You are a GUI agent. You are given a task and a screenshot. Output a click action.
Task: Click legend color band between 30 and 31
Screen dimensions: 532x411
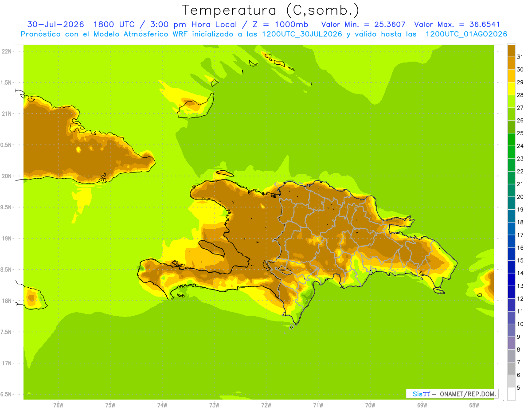coord(511,63)
